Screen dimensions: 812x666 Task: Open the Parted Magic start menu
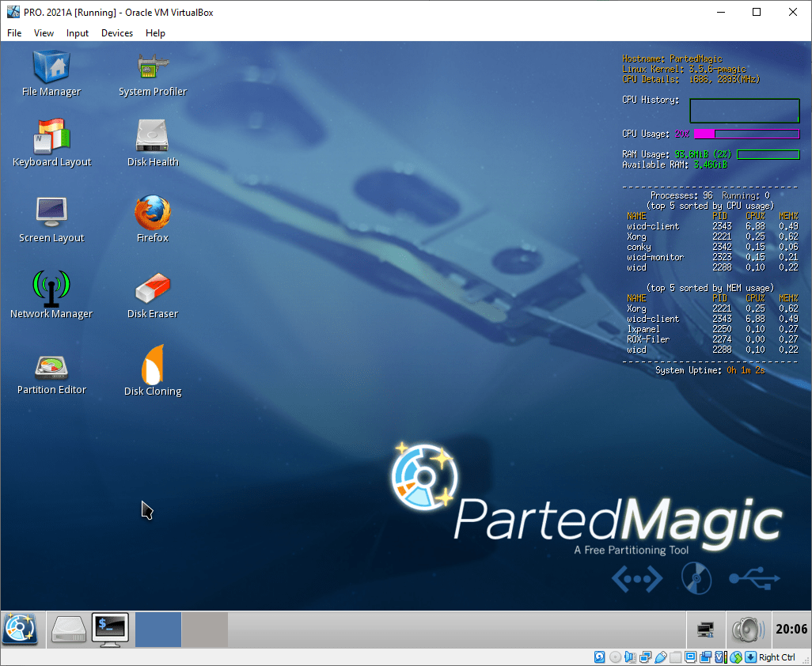pyautogui.click(x=21, y=630)
